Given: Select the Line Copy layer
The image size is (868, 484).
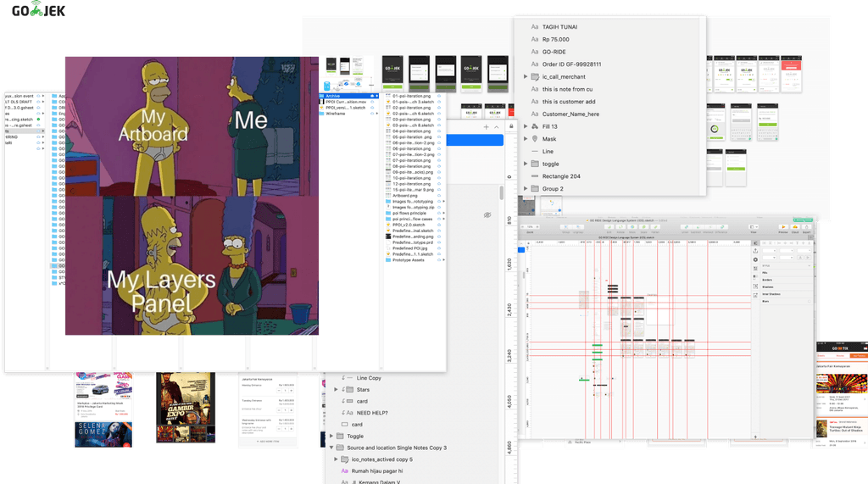Looking at the screenshot, I should 369,378.
